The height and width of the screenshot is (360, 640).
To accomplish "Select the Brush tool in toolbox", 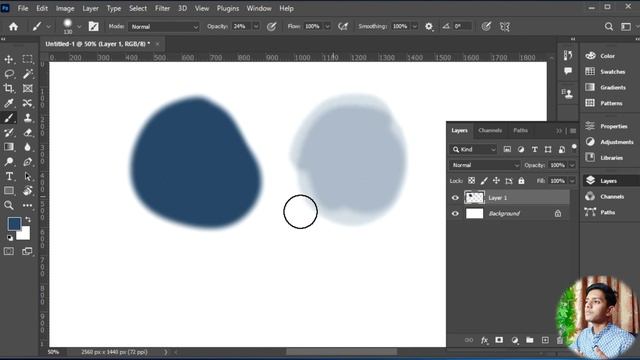I will (9, 118).
